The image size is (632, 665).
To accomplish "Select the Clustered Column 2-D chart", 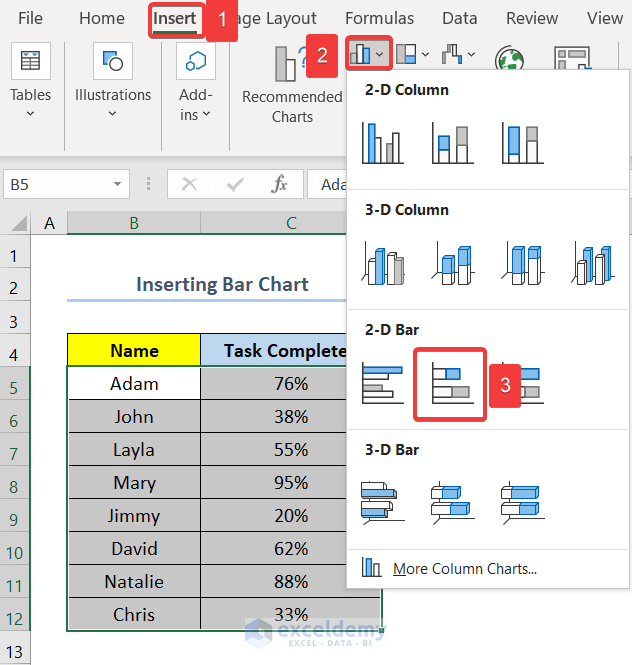I will tap(383, 142).
